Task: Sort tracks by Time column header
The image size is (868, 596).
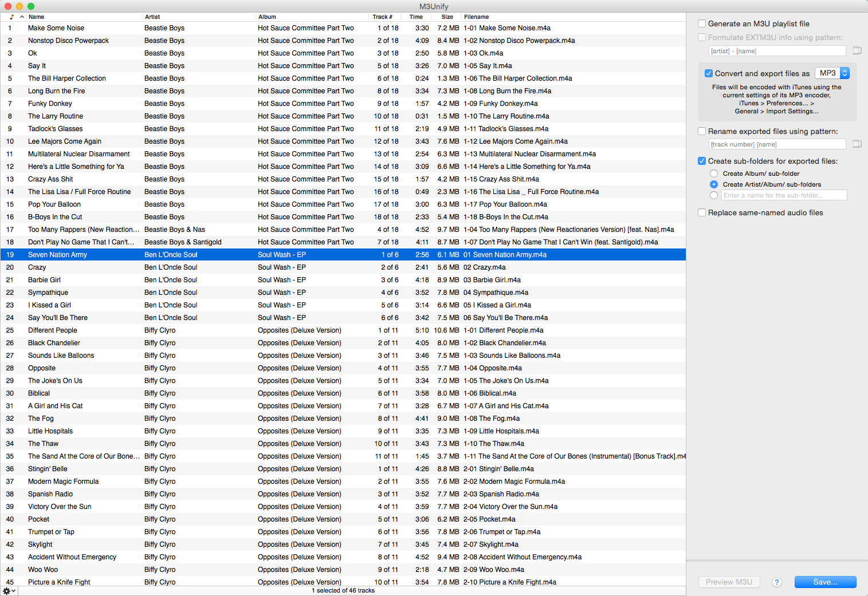Action: [x=417, y=17]
